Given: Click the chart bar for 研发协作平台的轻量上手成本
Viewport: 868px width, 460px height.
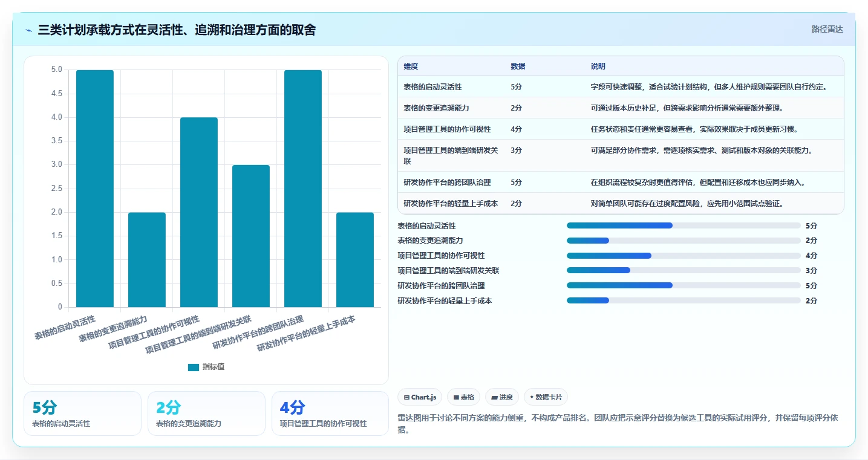Looking at the screenshot, I should (355, 260).
